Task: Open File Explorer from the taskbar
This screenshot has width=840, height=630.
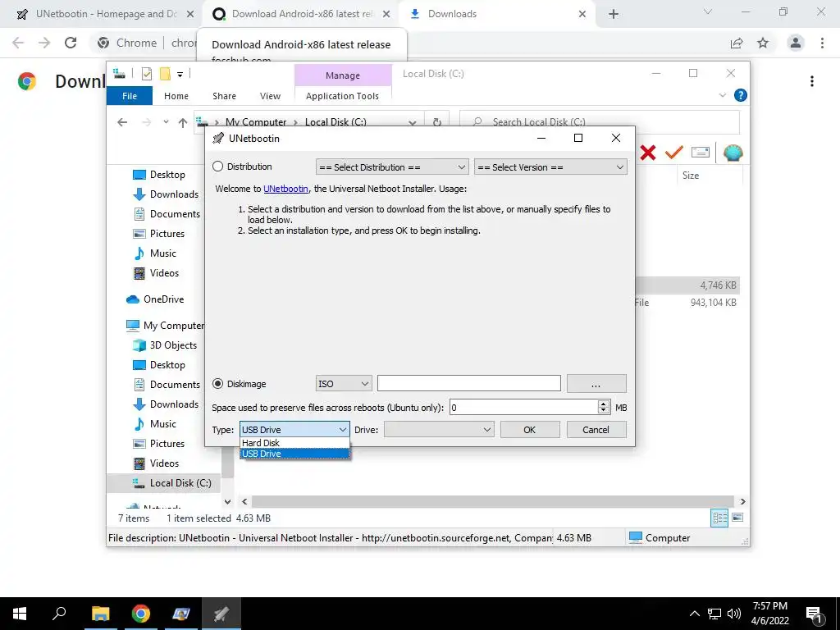Action: pyautogui.click(x=100, y=614)
